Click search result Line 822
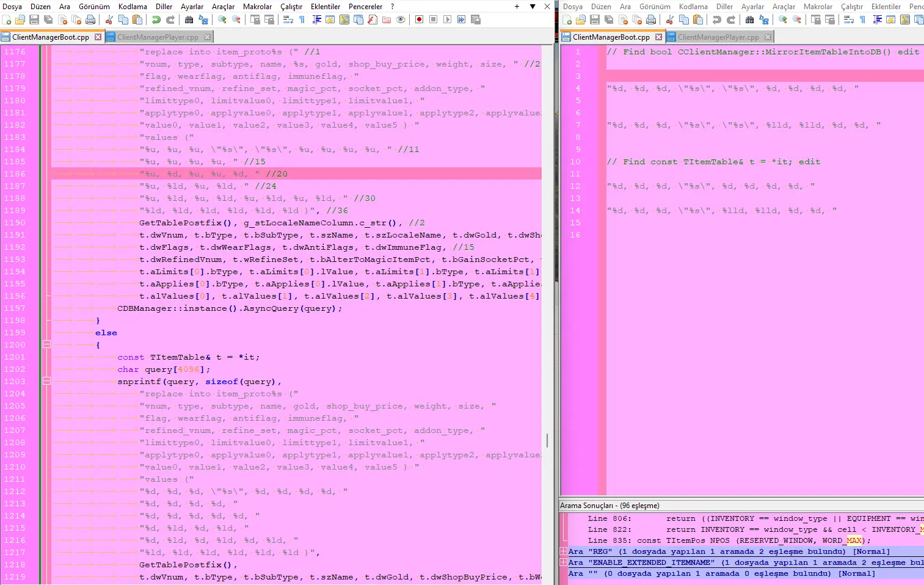This screenshot has height=585, width=924. (x=733, y=529)
